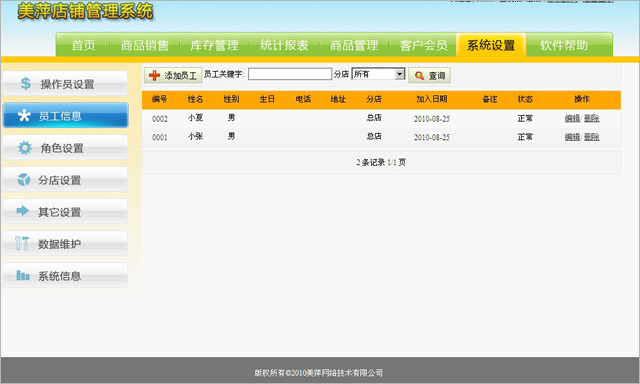
Task: Click the 查询 search button label
Action: click(436, 75)
